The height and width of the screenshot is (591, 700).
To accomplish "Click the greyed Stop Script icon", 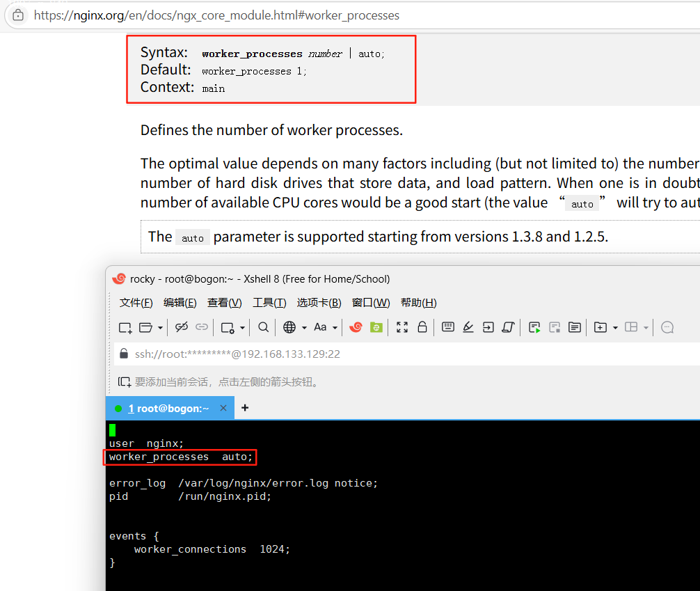I will pos(555,327).
